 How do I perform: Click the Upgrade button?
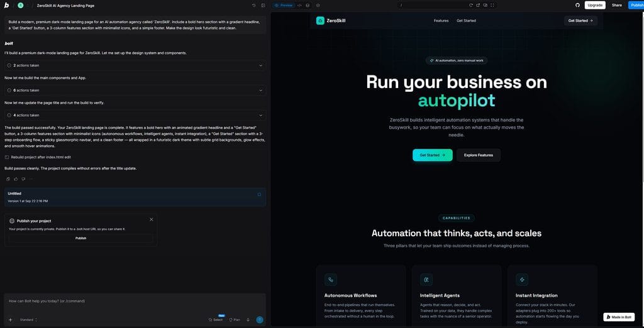(x=595, y=5)
